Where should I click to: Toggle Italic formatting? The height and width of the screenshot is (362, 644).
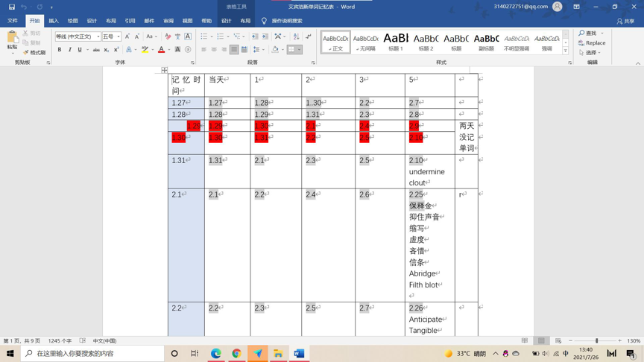pos(70,50)
